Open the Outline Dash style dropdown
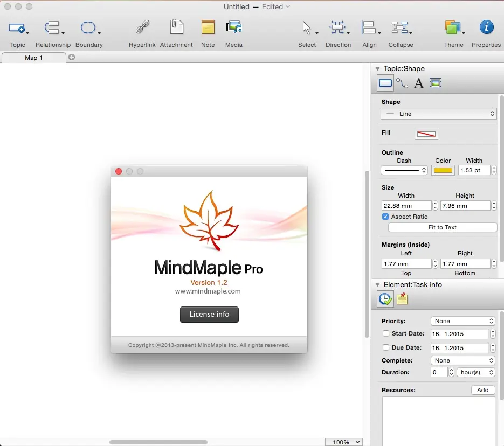 [x=404, y=170]
